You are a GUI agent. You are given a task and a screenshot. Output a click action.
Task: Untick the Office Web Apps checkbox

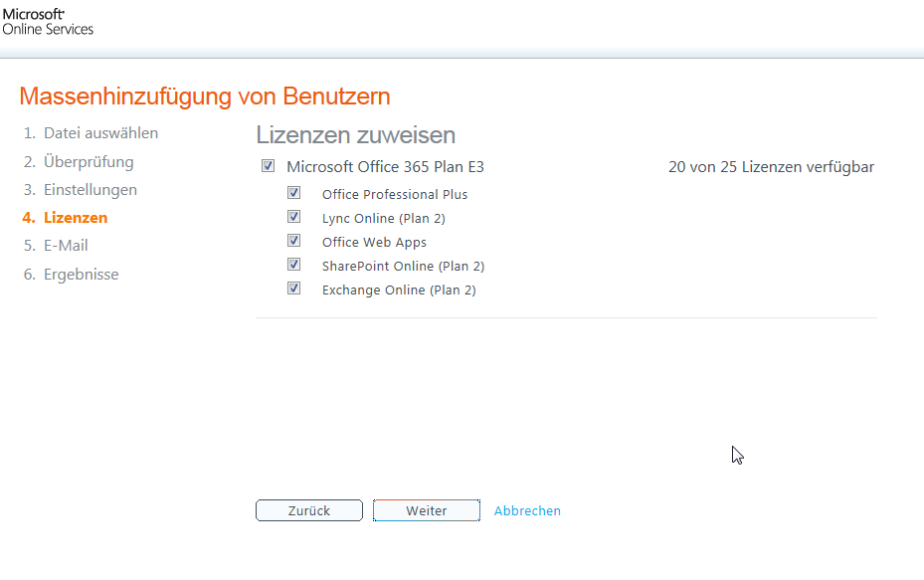tap(293, 241)
